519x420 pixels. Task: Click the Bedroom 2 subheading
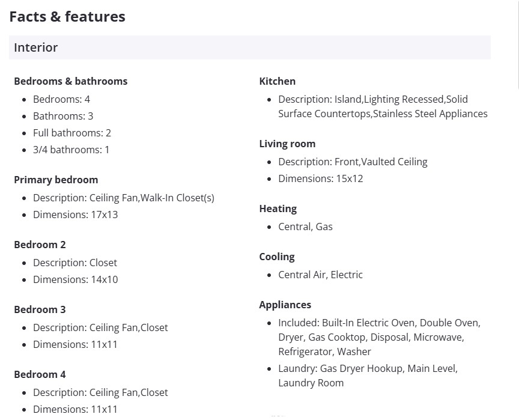point(40,245)
